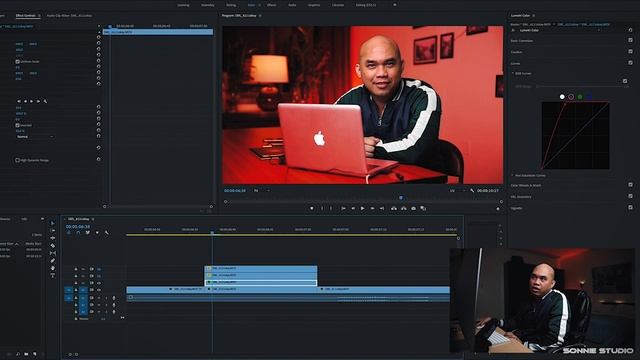Image resolution: width=640 pixels, height=360 pixels.
Task: Step back one frame in Program monitor
Action: [x=353, y=209]
